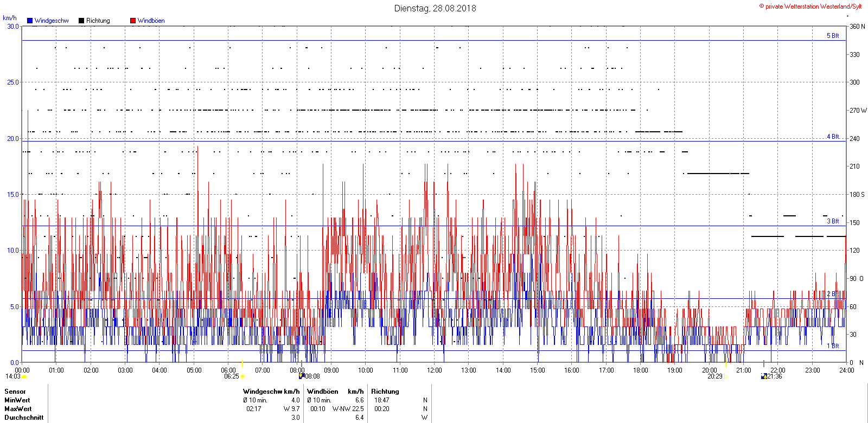Select the Windgeschw legend label
Viewport: 868px width, 423px height.
52,21
